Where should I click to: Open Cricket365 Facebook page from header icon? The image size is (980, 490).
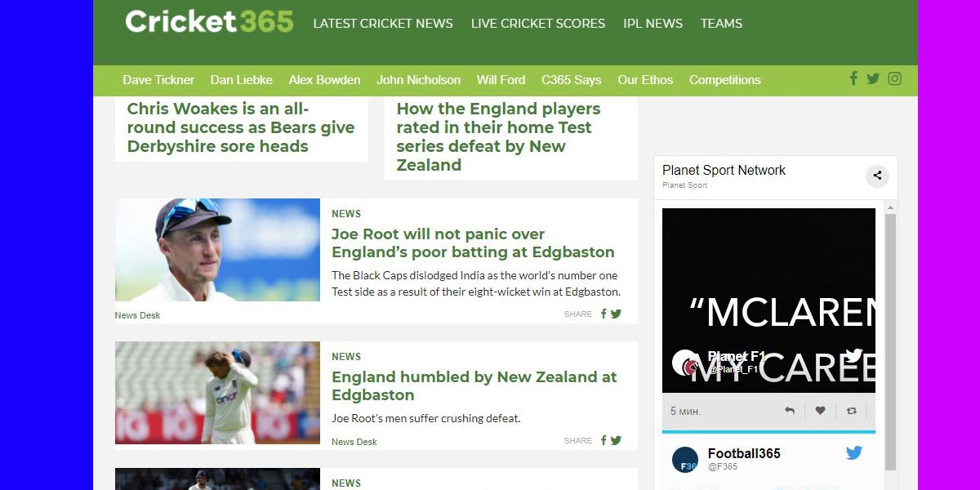(853, 78)
